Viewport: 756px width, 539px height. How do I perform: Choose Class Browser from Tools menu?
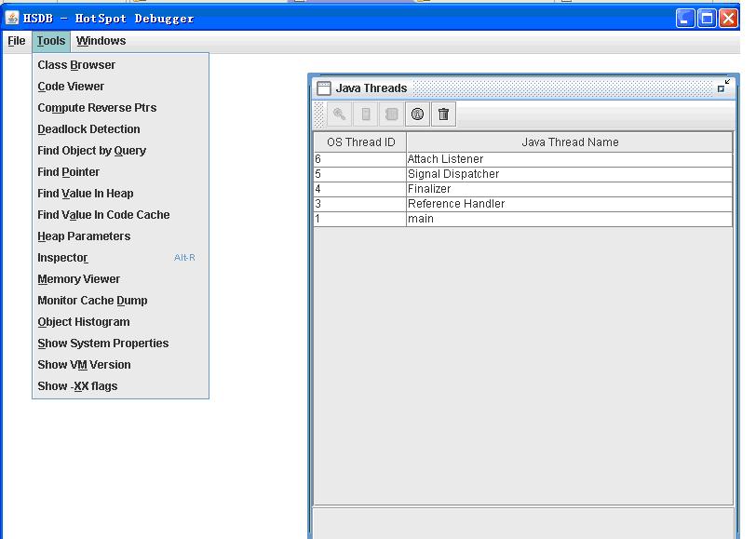[x=120, y=64]
